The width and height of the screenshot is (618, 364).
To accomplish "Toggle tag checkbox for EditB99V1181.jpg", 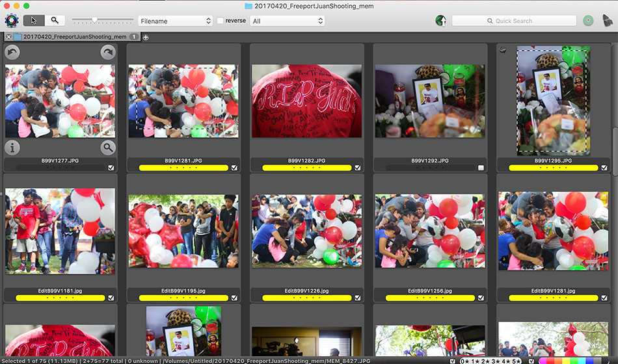I will point(111,298).
